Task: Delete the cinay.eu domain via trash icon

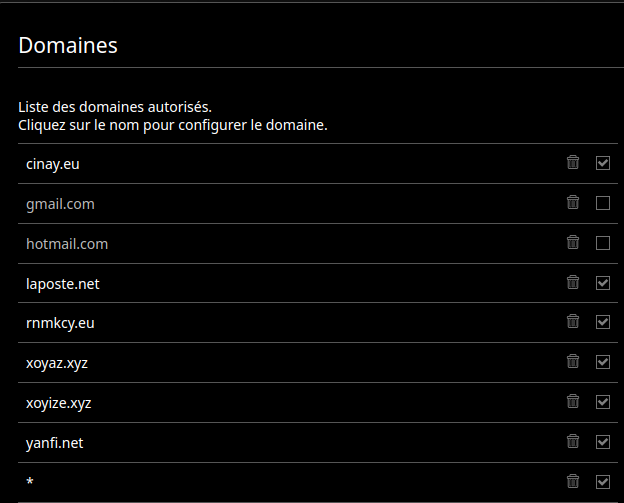Action: [573, 163]
